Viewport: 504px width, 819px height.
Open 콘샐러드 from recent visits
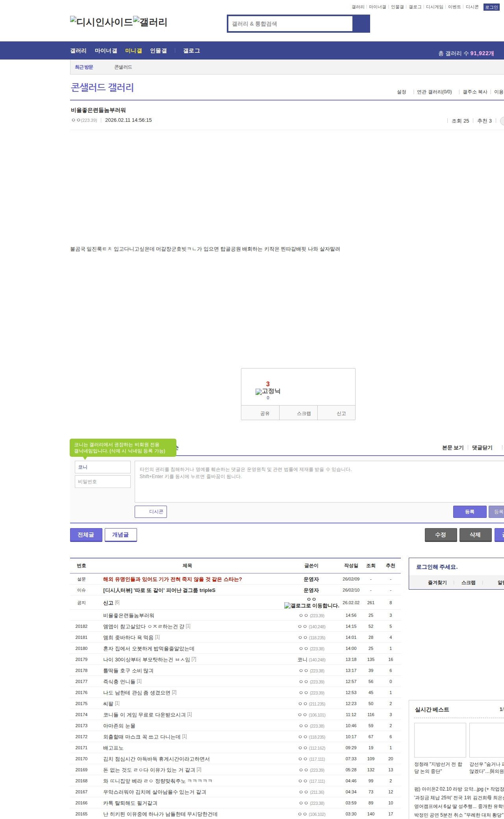123,67
